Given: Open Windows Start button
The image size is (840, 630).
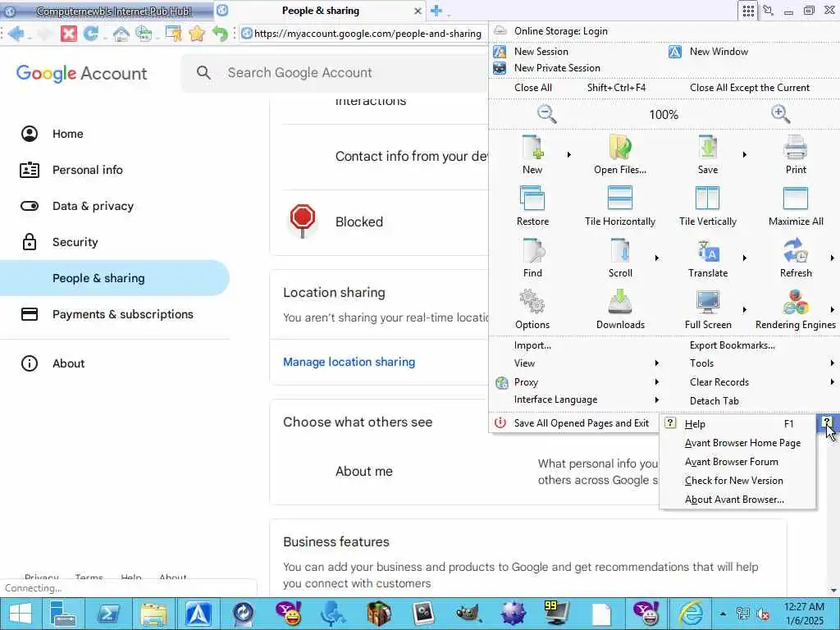Looking at the screenshot, I should click(x=21, y=614).
